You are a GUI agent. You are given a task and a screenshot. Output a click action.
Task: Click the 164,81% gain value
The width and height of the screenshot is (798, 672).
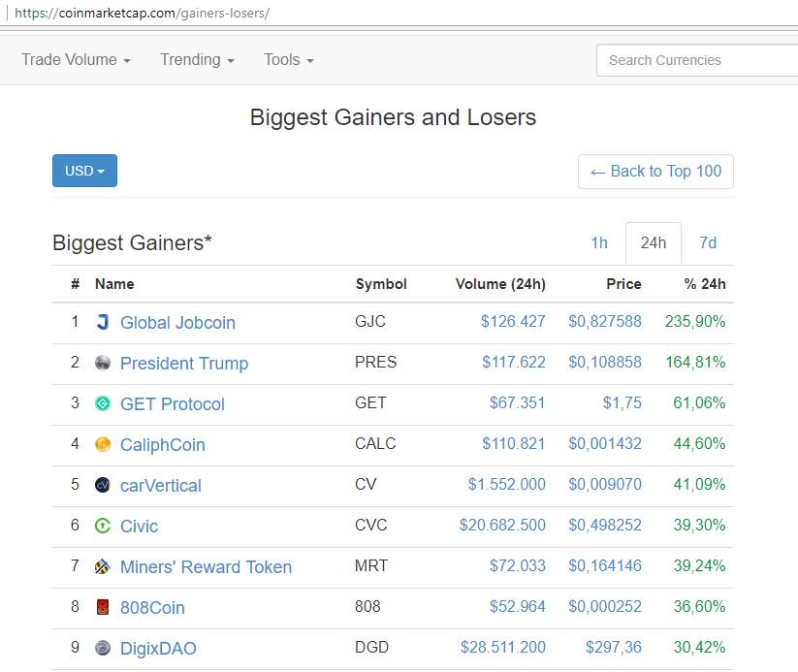(x=696, y=362)
